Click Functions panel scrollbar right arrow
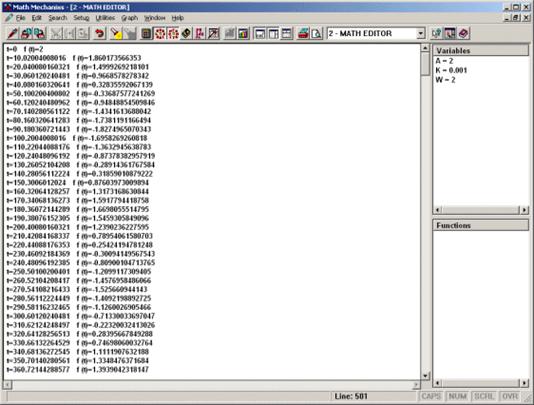This screenshot has height=405, width=534. pos(524,383)
